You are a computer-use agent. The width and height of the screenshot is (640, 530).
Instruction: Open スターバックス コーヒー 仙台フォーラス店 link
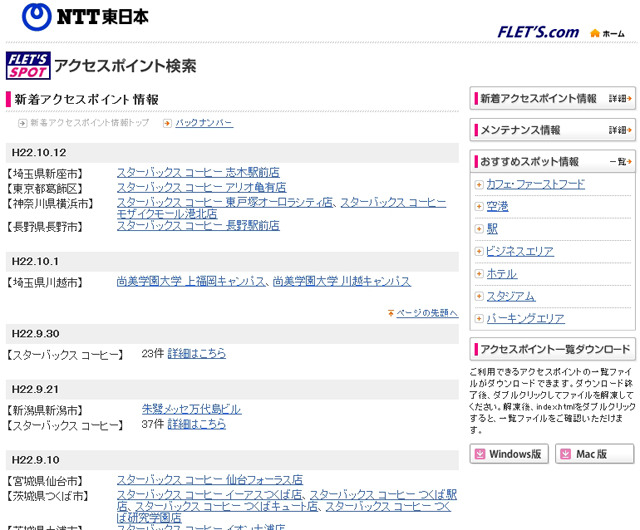[x=210, y=480]
